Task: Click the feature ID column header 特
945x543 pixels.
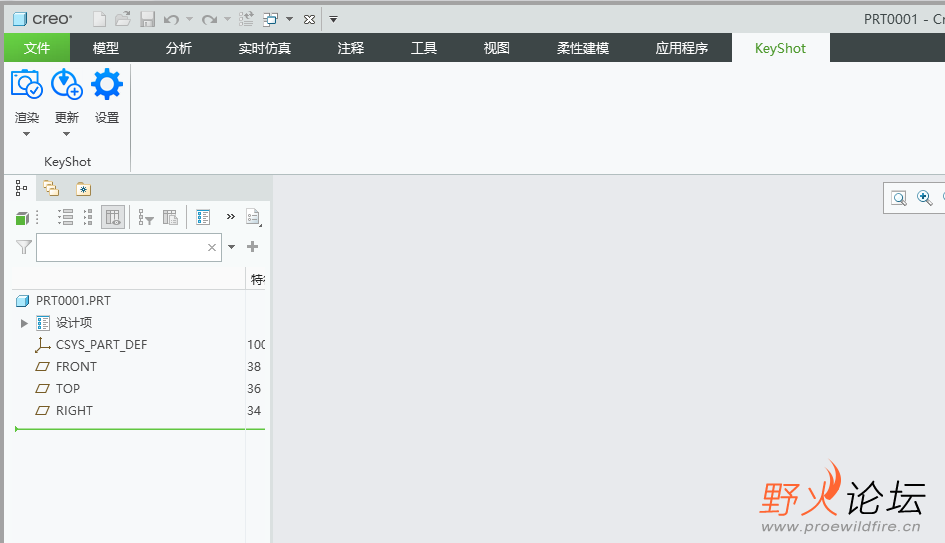Action: tap(257, 279)
